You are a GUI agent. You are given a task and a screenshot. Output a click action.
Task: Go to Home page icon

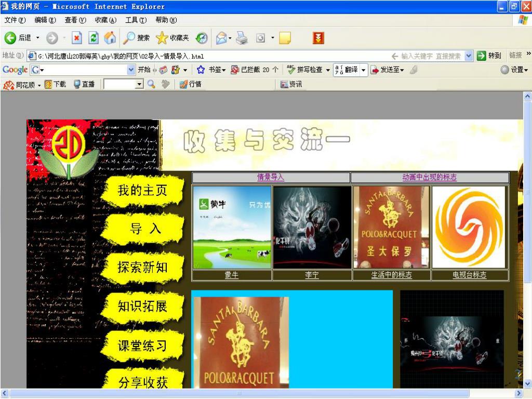(110, 38)
